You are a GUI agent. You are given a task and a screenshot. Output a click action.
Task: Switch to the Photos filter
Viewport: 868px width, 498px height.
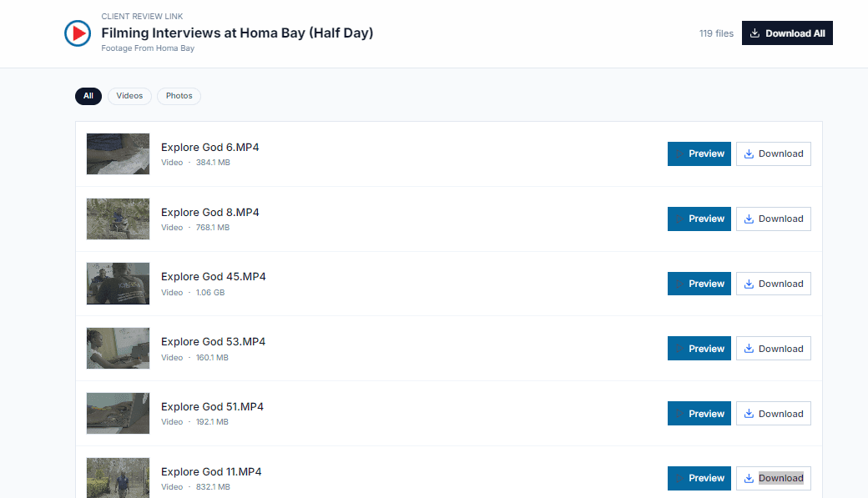[x=179, y=96]
